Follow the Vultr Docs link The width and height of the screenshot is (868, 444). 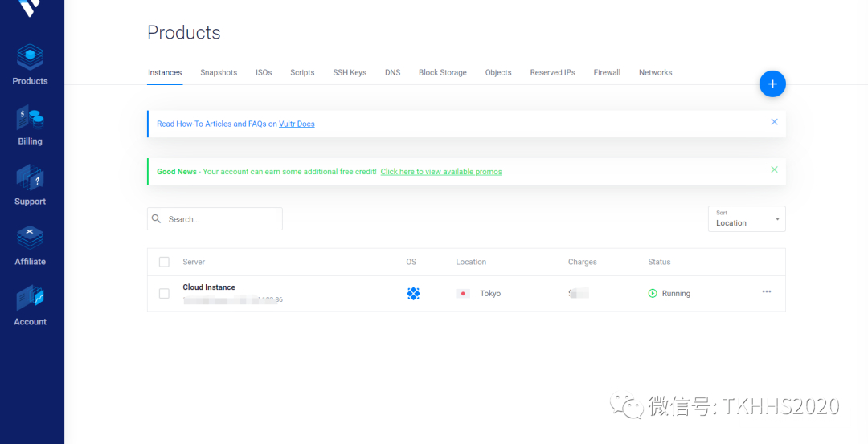297,124
